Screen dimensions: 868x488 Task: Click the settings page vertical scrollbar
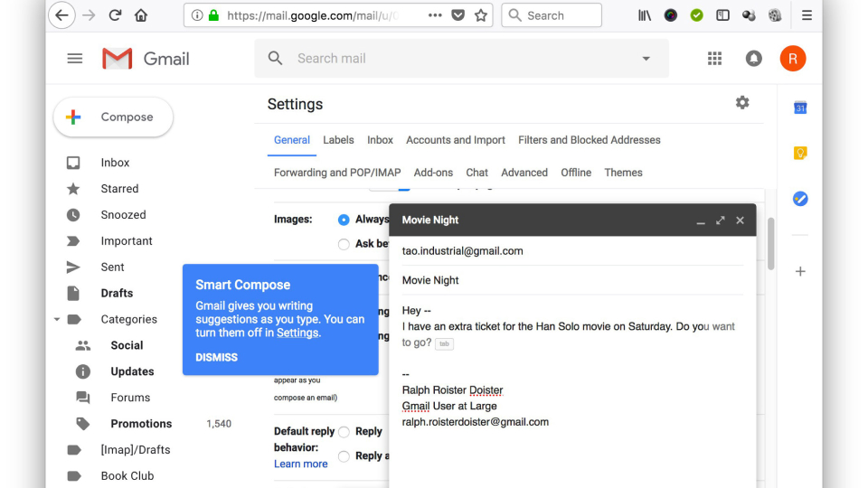(x=770, y=243)
